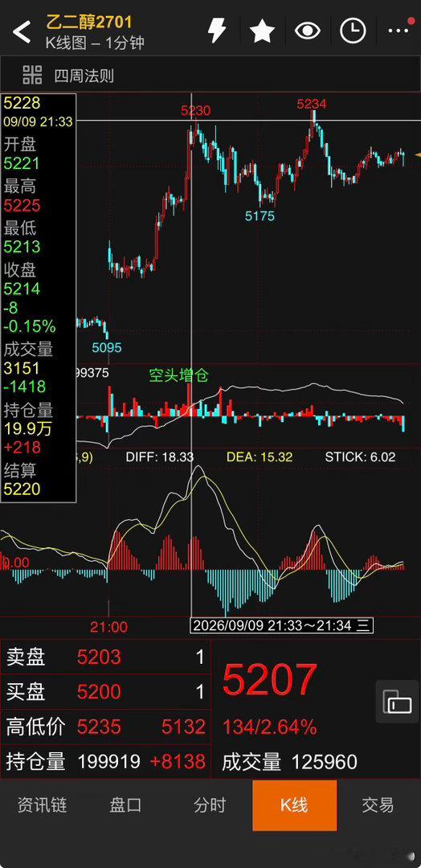Open the 四周法则 indicator grid icon
Viewport: 421px width, 868px height.
[32, 74]
